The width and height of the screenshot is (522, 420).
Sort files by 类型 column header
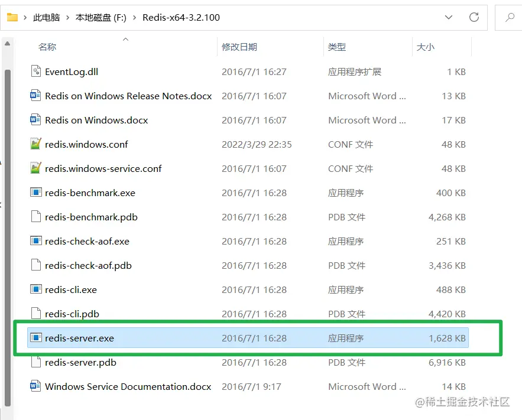pyautogui.click(x=337, y=47)
